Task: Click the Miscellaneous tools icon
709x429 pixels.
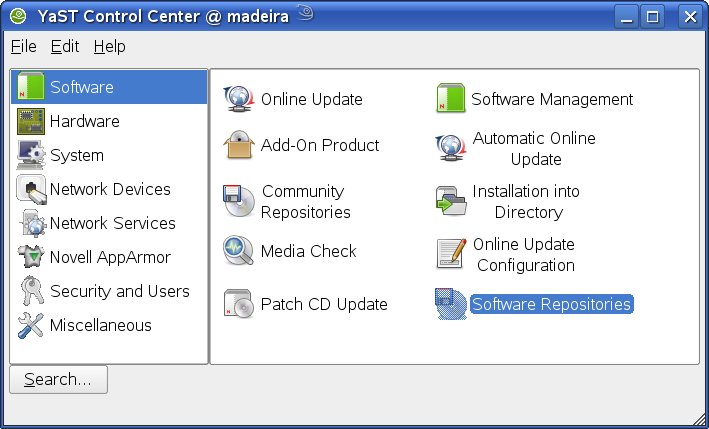Action: (x=31, y=325)
